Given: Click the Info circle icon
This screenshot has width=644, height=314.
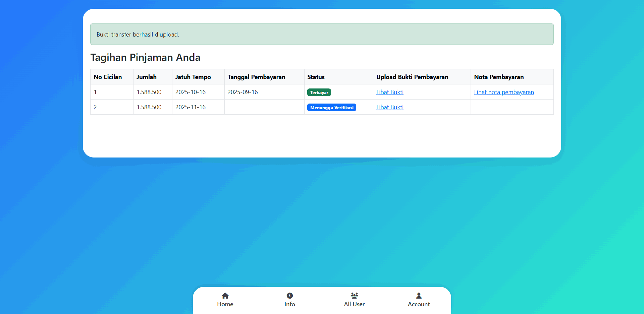Looking at the screenshot, I should point(290,296).
